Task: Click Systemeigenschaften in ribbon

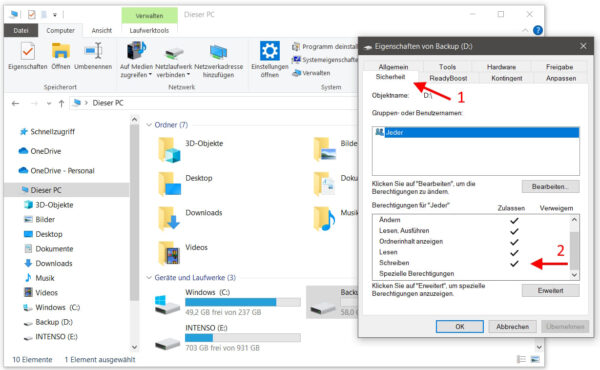Action: (325, 60)
